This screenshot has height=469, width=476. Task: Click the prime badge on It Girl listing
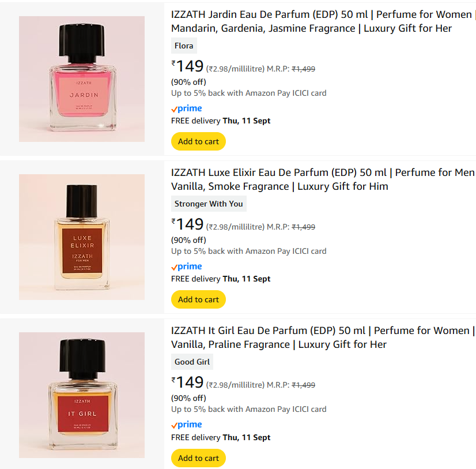point(186,425)
